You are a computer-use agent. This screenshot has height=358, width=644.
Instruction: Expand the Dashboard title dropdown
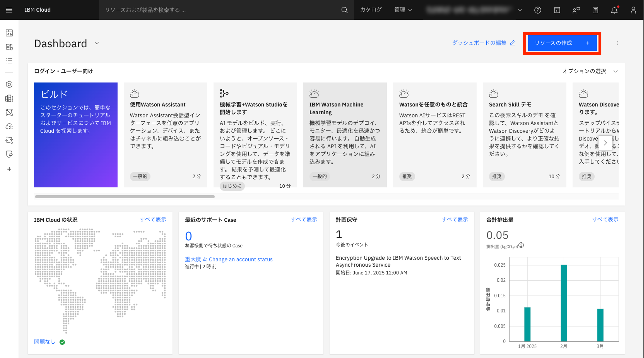(97, 43)
